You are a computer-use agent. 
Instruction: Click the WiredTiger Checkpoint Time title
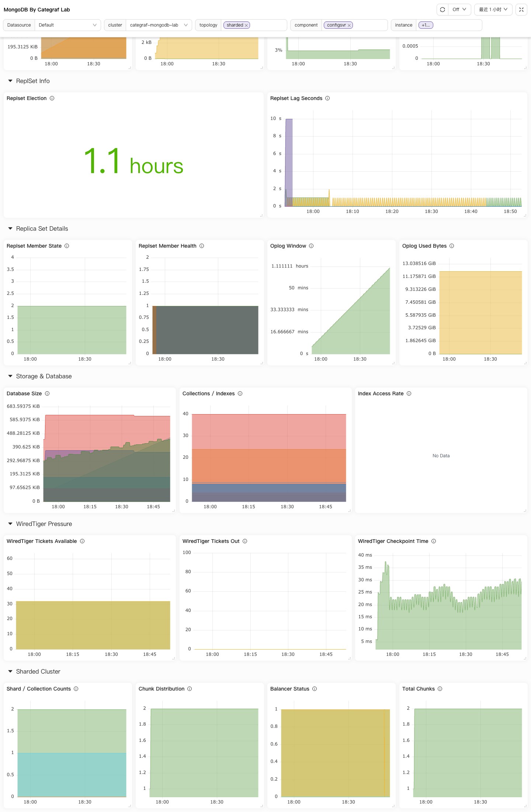point(393,541)
